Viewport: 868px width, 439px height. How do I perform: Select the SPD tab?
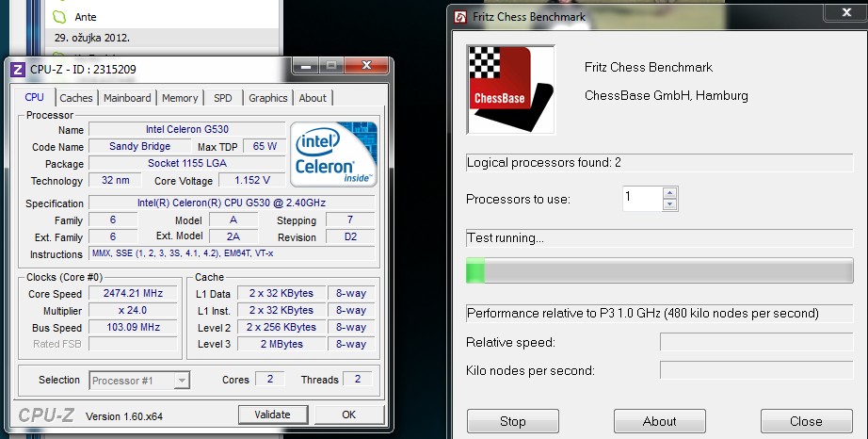[x=223, y=98]
